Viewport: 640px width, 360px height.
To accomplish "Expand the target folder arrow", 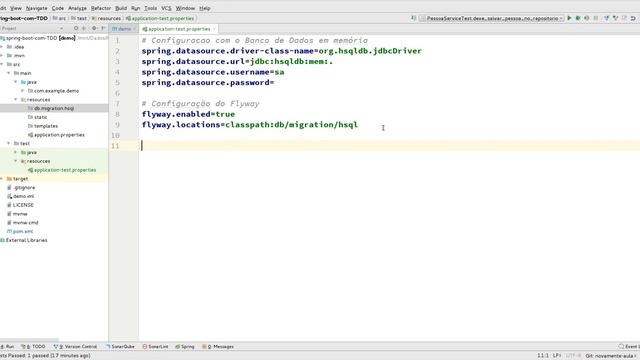I will click(2, 179).
